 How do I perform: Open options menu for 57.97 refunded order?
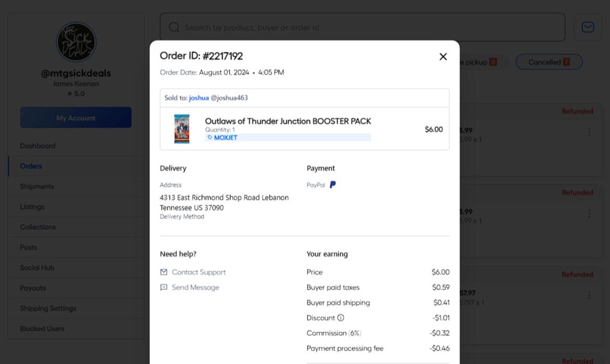tap(589, 295)
